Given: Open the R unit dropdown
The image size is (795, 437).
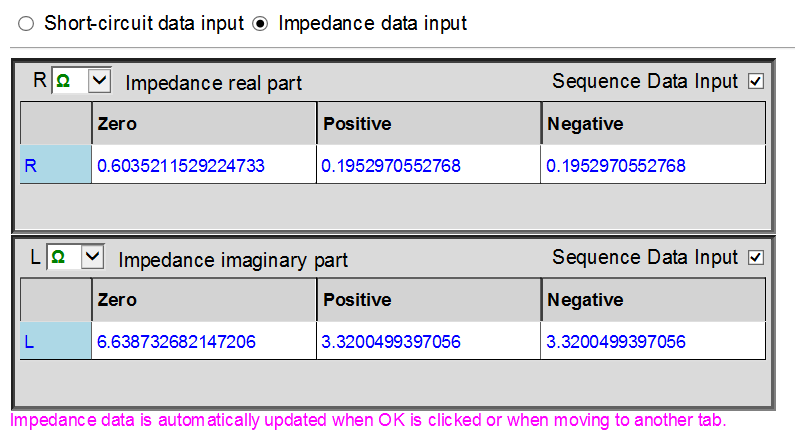Looking at the screenshot, I should click(x=100, y=81).
